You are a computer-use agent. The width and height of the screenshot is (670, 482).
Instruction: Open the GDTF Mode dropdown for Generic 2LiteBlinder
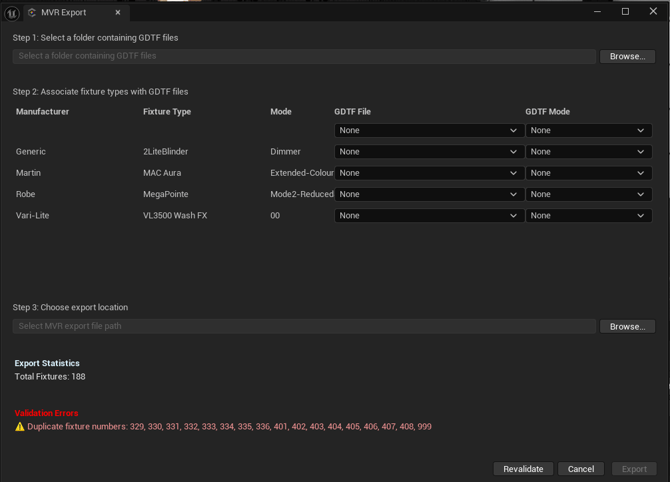click(x=588, y=152)
